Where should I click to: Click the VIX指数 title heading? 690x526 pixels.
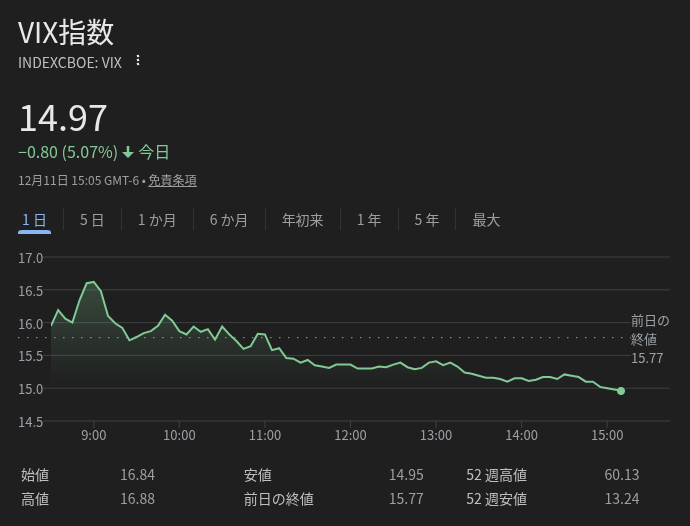[x=66, y=32]
